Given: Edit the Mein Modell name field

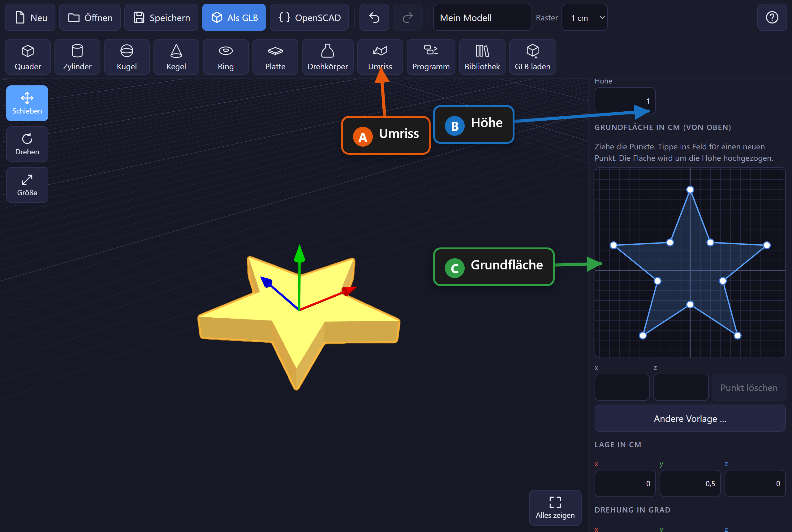Looking at the screenshot, I should 482,17.
